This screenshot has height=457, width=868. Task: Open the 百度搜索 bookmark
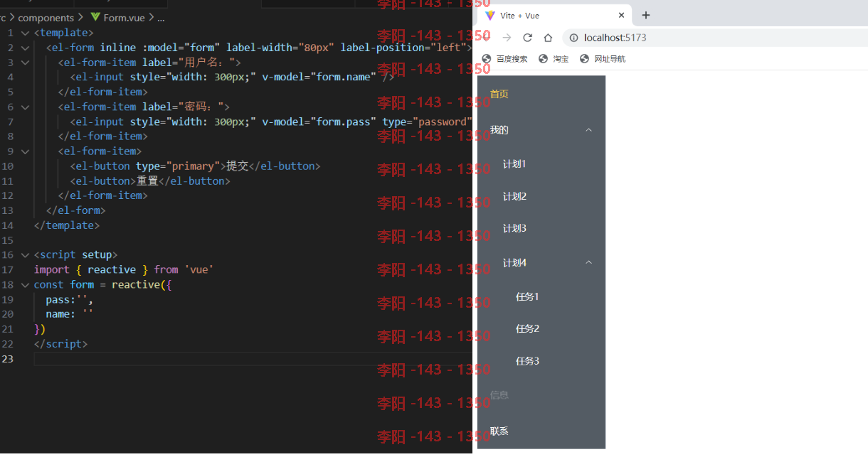505,59
